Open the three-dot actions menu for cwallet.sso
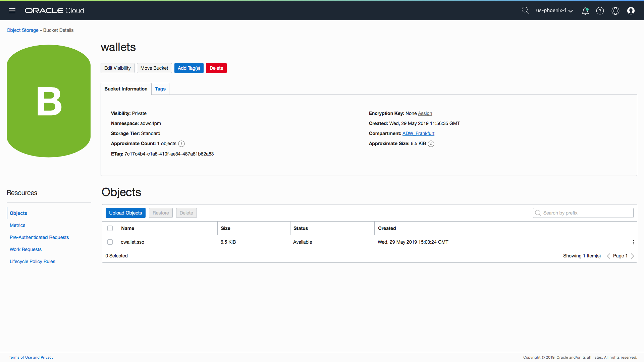This screenshot has width=644, height=362. pos(633,242)
